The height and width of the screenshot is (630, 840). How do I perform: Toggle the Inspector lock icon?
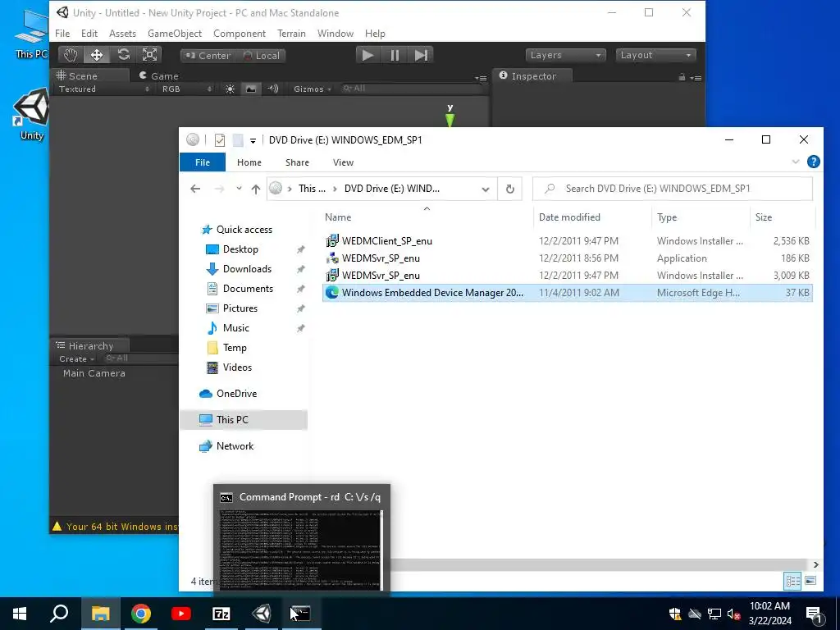coord(682,78)
